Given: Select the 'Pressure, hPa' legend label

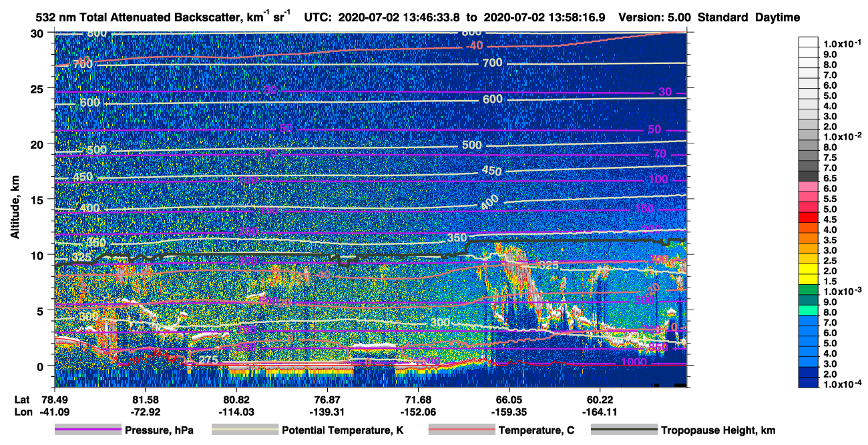Looking at the screenshot, I should [159, 430].
